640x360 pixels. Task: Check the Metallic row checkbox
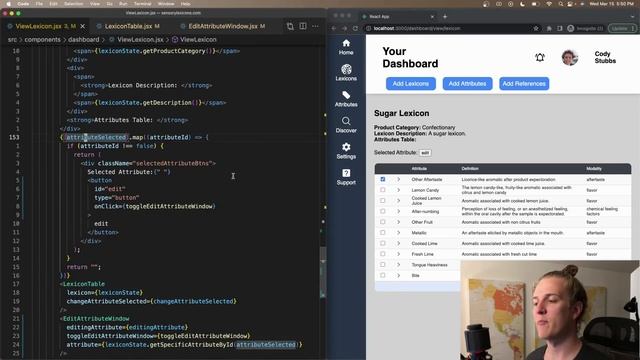coord(382,232)
